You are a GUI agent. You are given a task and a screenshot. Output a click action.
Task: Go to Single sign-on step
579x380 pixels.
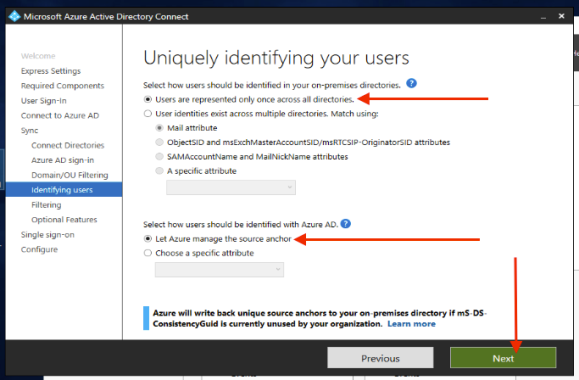click(48, 234)
